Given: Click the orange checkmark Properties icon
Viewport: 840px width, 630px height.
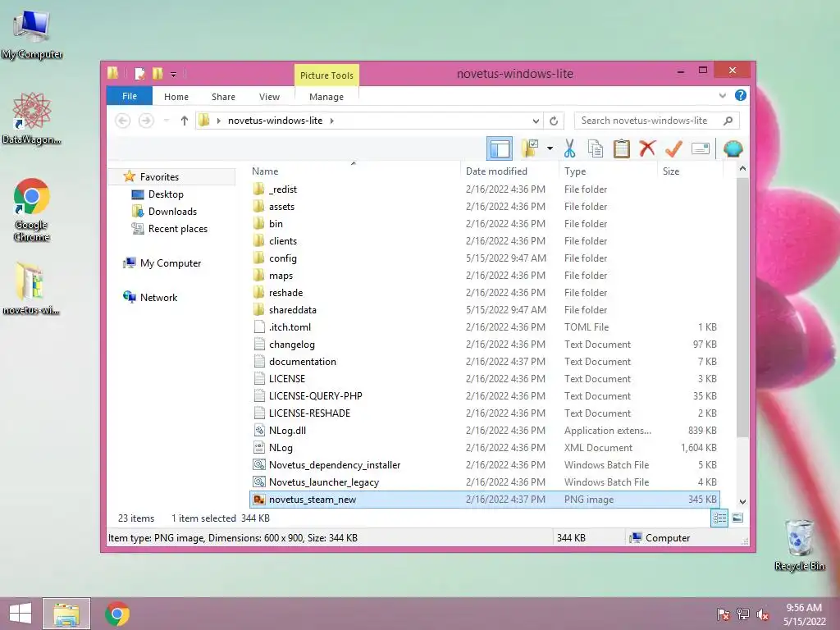Looking at the screenshot, I should (x=673, y=148).
